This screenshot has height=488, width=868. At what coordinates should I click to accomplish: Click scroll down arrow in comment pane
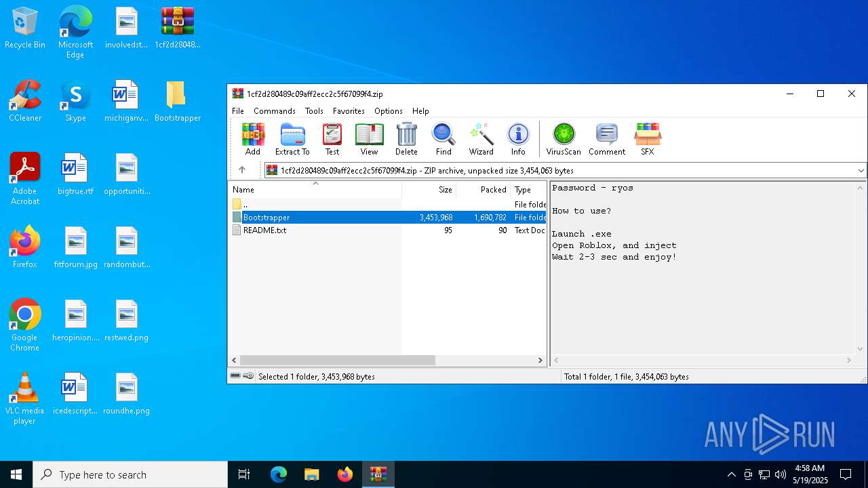[x=861, y=348]
